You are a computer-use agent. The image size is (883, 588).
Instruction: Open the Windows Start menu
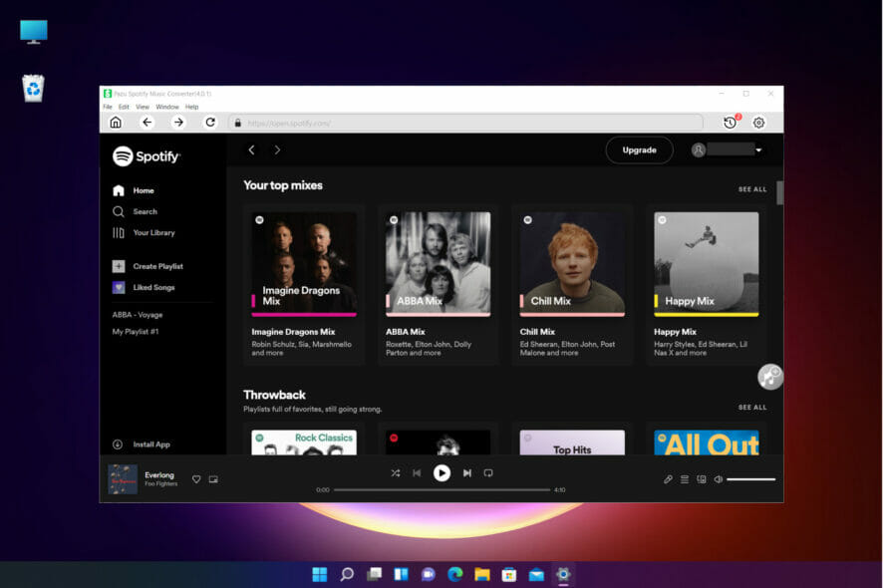pyautogui.click(x=320, y=574)
